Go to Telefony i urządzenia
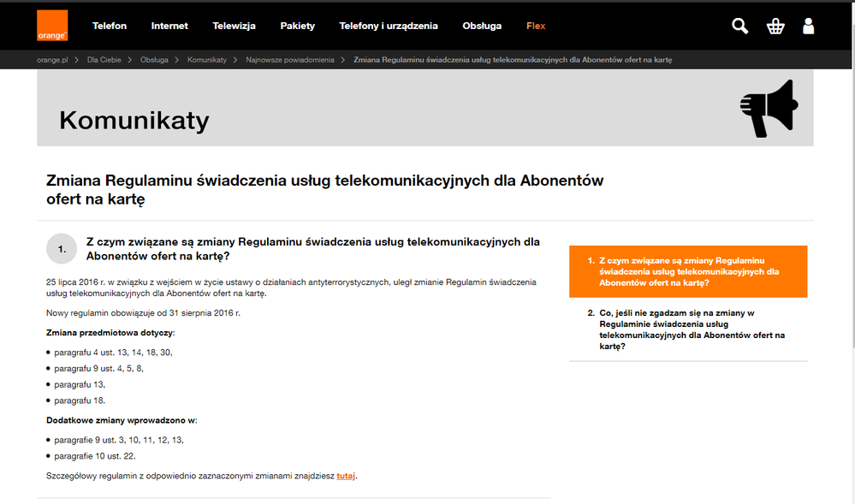Viewport: 855px width, 504px height. (388, 27)
